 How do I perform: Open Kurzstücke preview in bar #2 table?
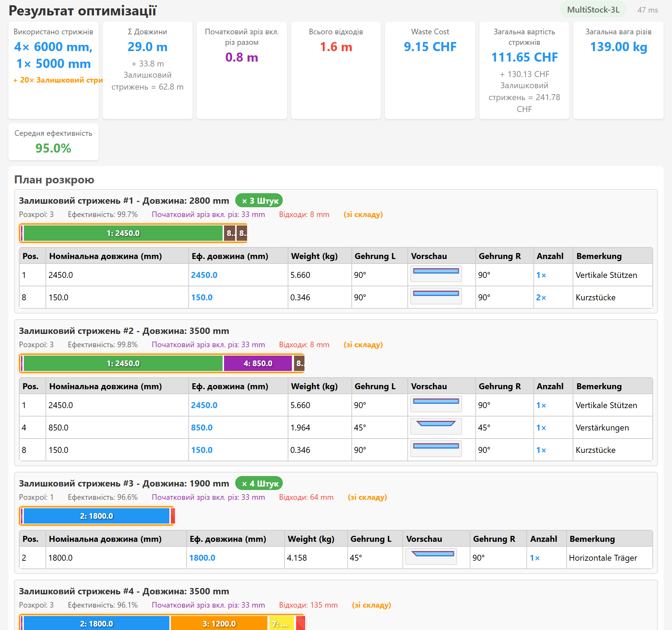pyautogui.click(x=436, y=449)
